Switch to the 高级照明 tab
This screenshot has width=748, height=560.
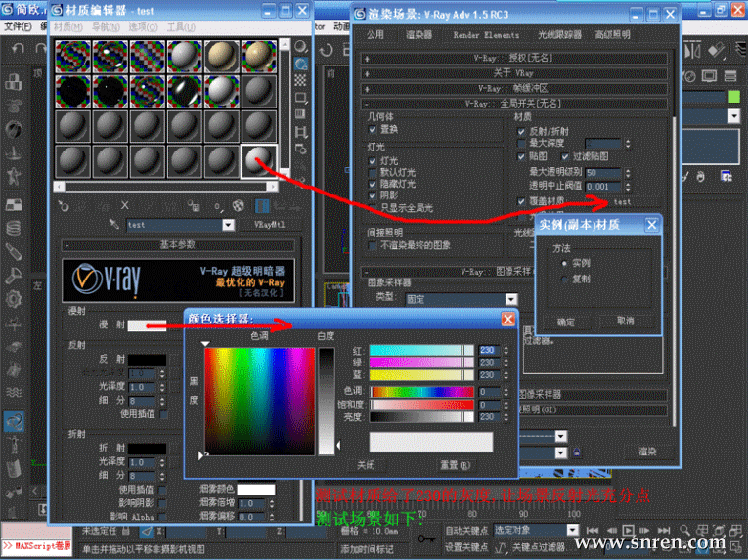point(612,35)
